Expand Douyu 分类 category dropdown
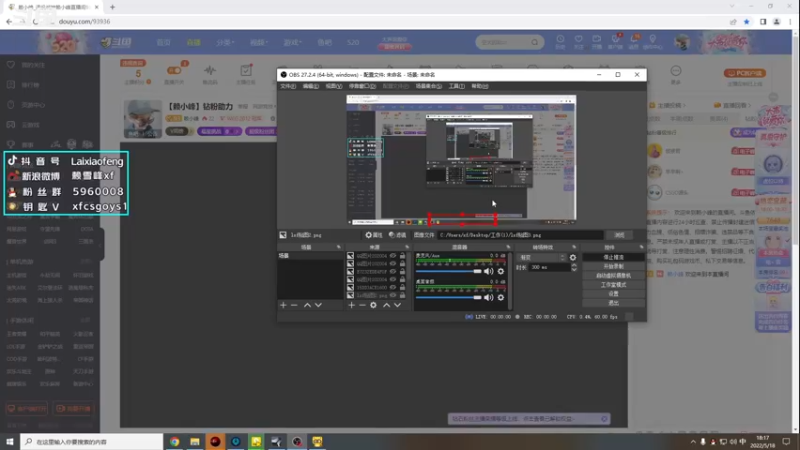 (x=225, y=42)
